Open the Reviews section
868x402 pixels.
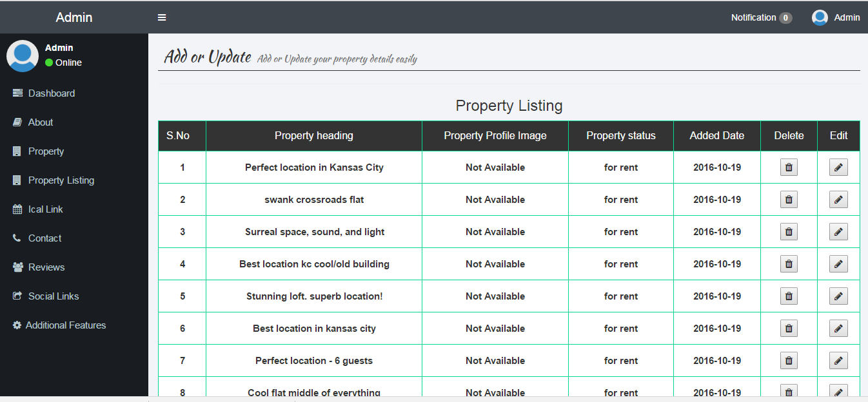46,267
